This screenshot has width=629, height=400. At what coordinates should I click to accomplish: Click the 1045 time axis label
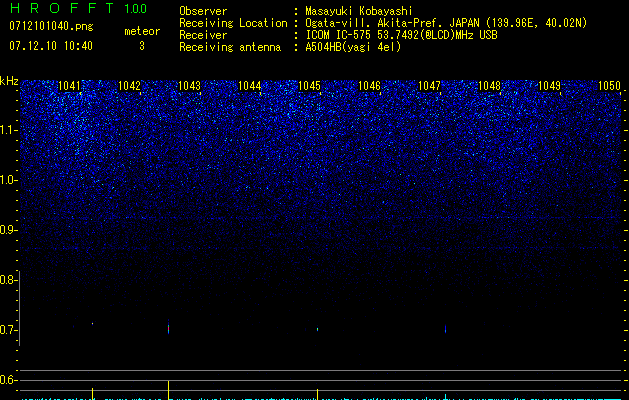pos(310,86)
